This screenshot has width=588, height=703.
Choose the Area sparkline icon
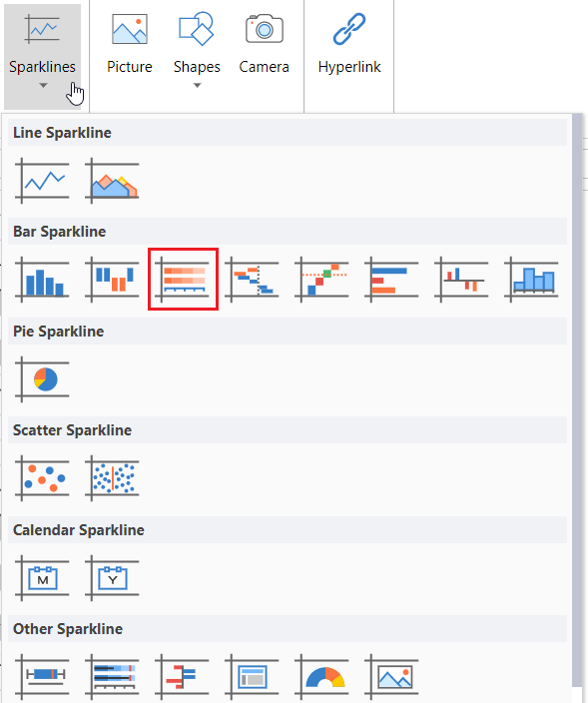coord(112,180)
